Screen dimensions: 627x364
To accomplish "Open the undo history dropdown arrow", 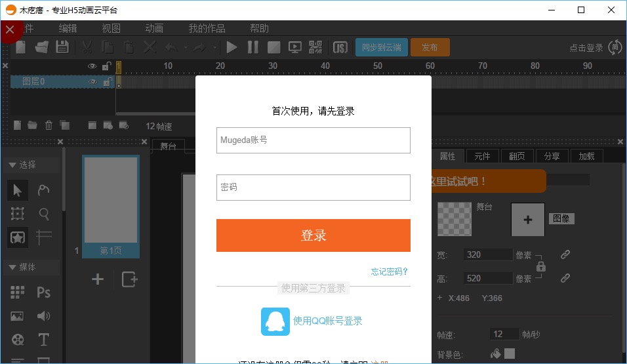I will [x=186, y=48].
